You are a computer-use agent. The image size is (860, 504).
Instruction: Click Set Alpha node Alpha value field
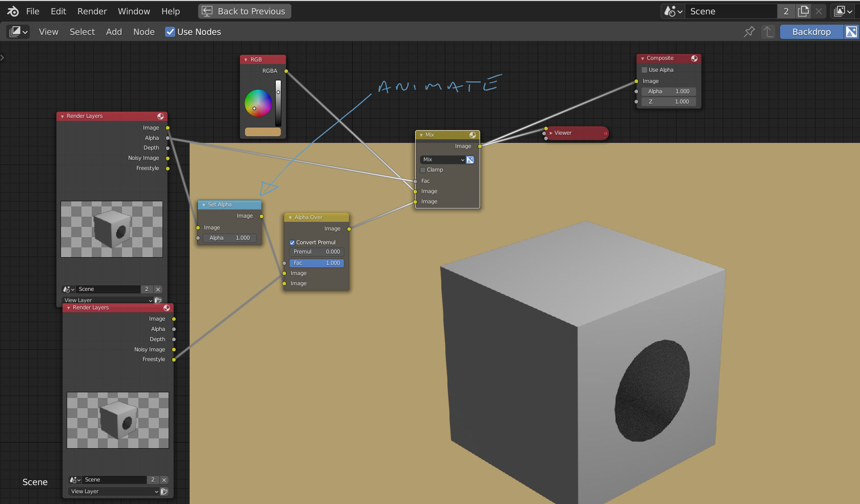[x=230, y=238]
